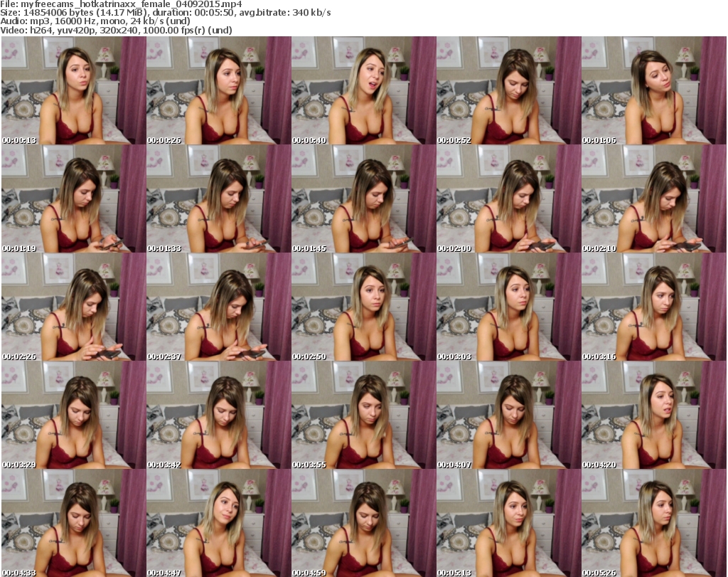View the 00:04:59 frame
The height and width of the screenshot is (577, 728).
(364, 523)
